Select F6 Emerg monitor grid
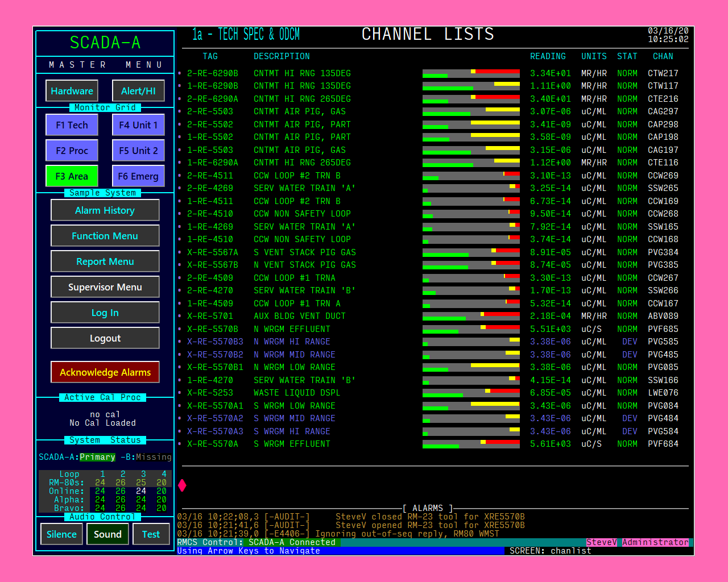This screenshot has height=582, width=728. [138, 176]
